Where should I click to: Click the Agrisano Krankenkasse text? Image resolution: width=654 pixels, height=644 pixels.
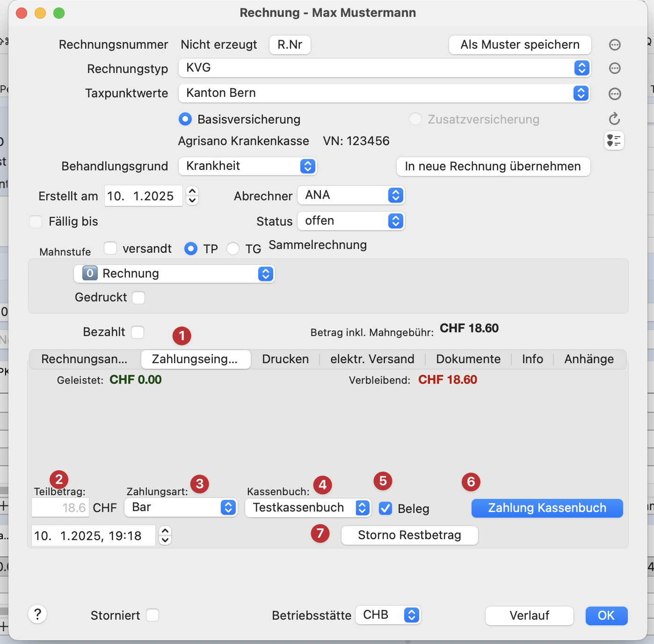[x=244, y=141]
